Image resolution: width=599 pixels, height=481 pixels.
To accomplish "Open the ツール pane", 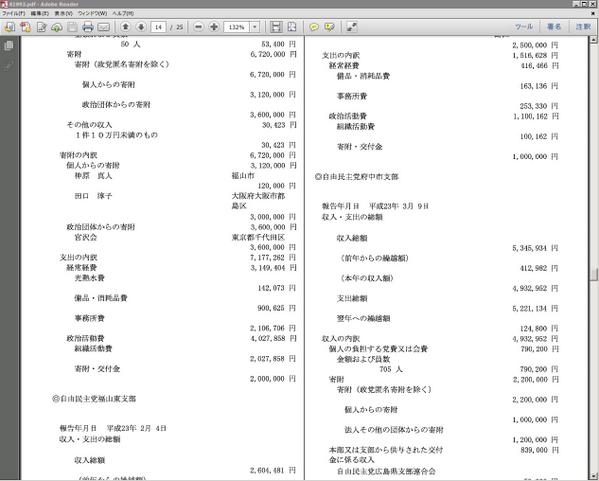I will coord(524,27).
